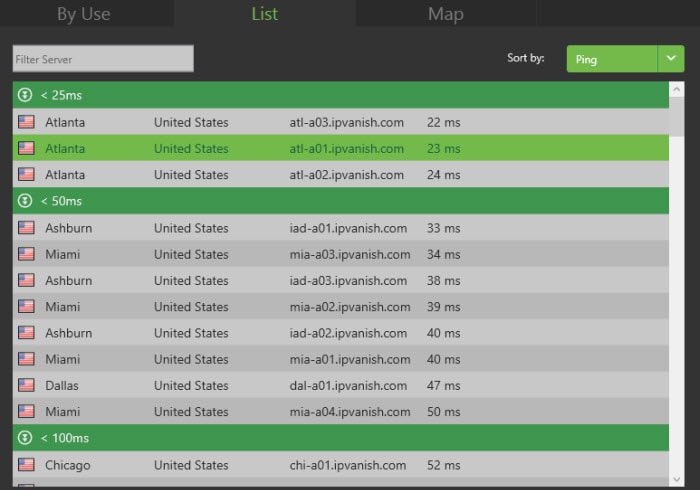Image resolution: width=700 pixels, height=490 pixels.
Task: Select the List tab
Action: tap(265, 14)
